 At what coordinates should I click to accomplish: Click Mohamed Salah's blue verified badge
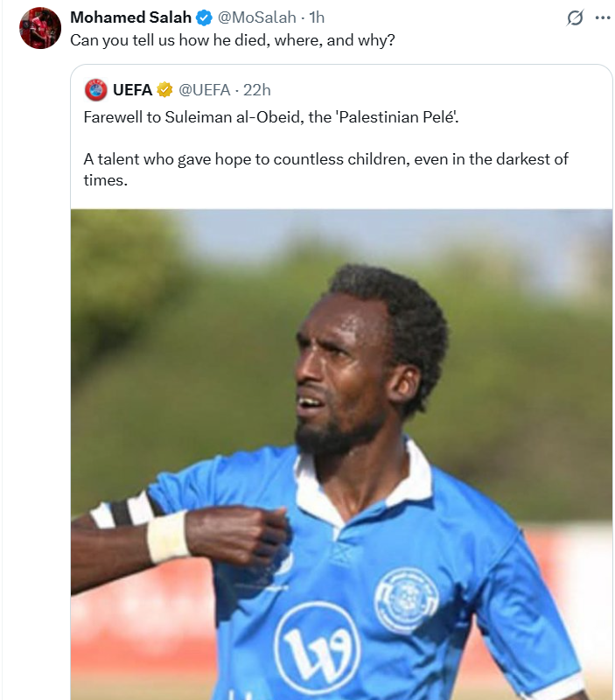point(205,17)
